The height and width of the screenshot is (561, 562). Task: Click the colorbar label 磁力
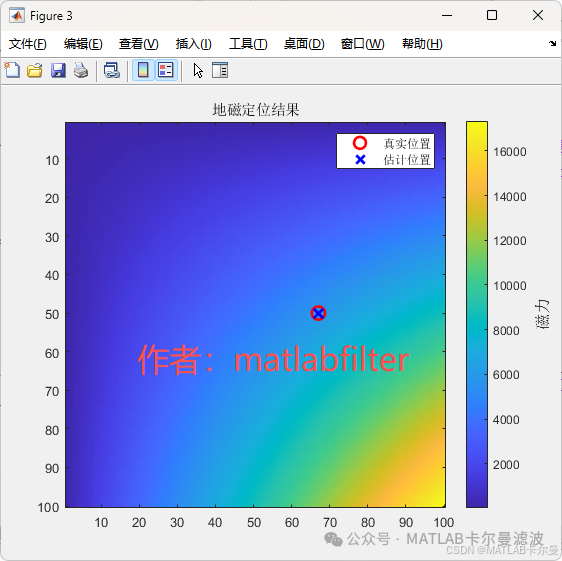pos(542,314)
